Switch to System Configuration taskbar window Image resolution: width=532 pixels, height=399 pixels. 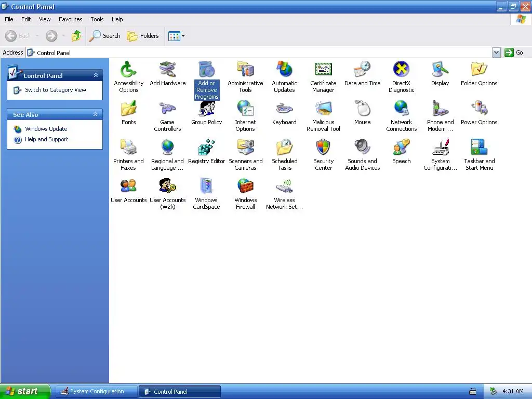96,392
